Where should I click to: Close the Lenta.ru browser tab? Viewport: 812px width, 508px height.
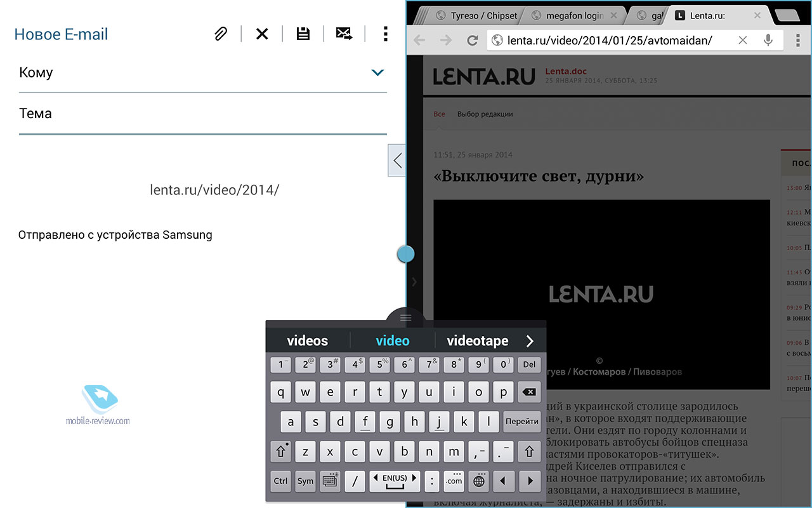tap(757, 15)
